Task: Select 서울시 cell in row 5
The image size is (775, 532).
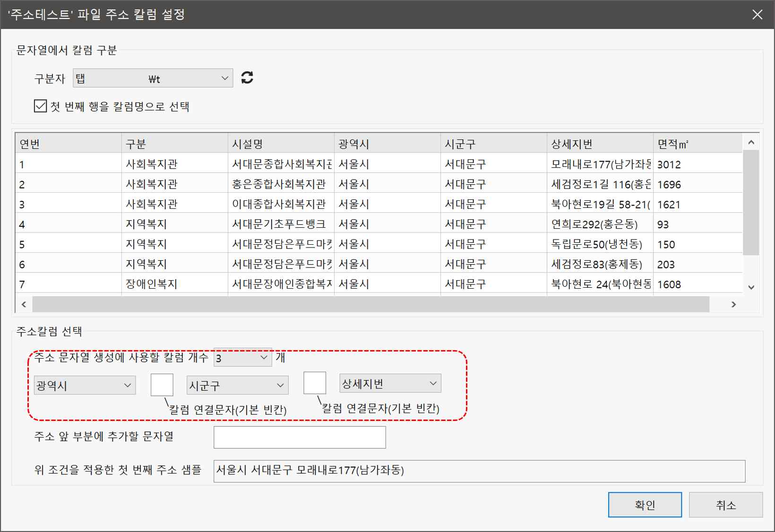Action: click(x=387, y=244)
